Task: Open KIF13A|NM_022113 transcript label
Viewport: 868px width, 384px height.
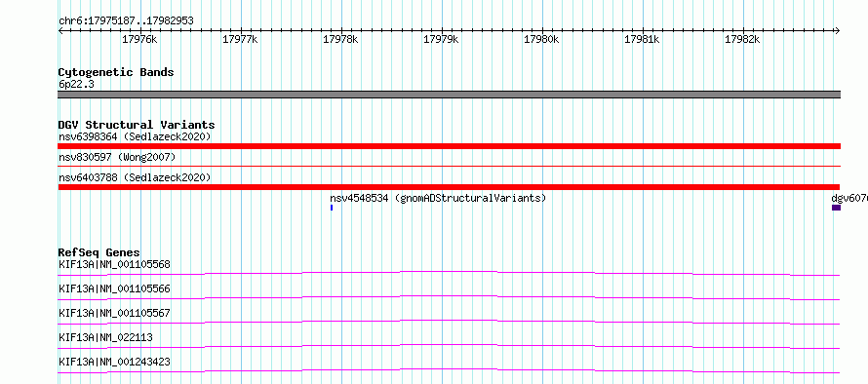Action: pyautogui.click(x=105, y=337)
